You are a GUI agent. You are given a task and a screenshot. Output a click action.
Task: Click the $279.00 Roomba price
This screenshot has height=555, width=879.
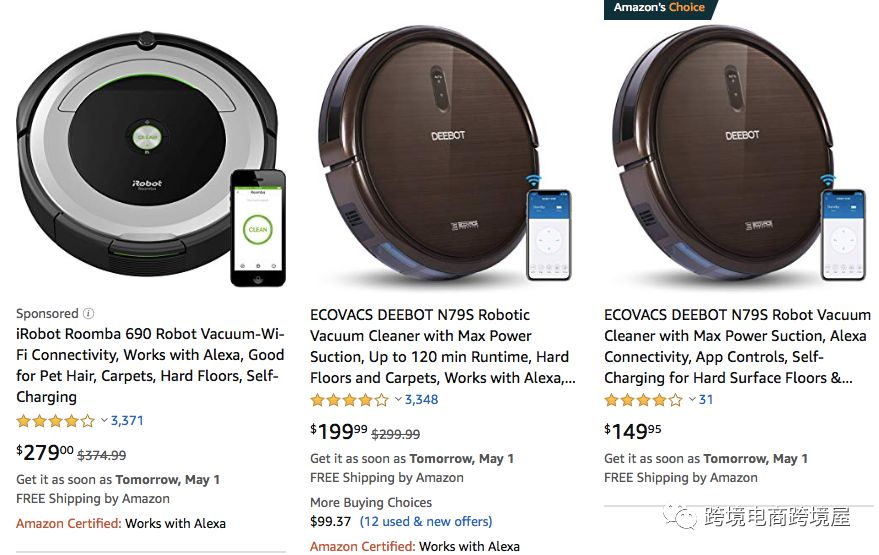(x=46, y=453)
